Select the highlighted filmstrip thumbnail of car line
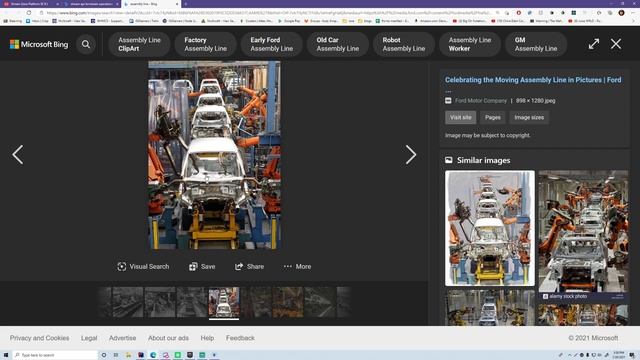Viewport: 640px width, 360px height. [x=224, y=302]
